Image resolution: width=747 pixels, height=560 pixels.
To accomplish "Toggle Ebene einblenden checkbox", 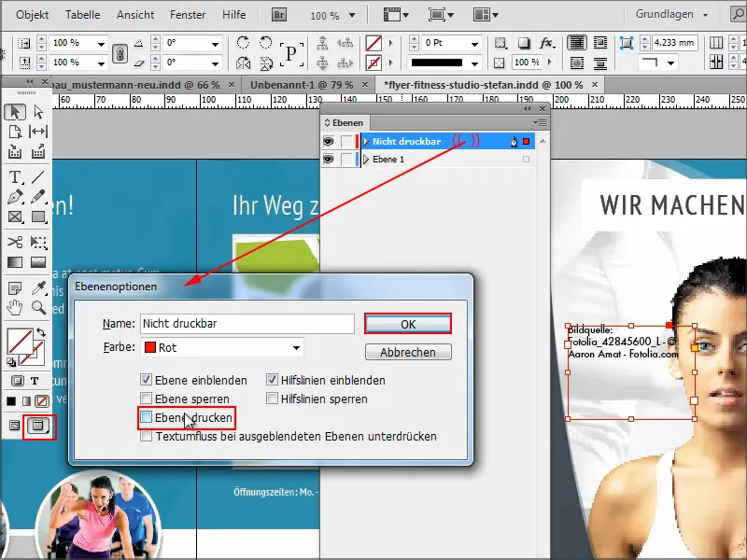I will point(146,380).
